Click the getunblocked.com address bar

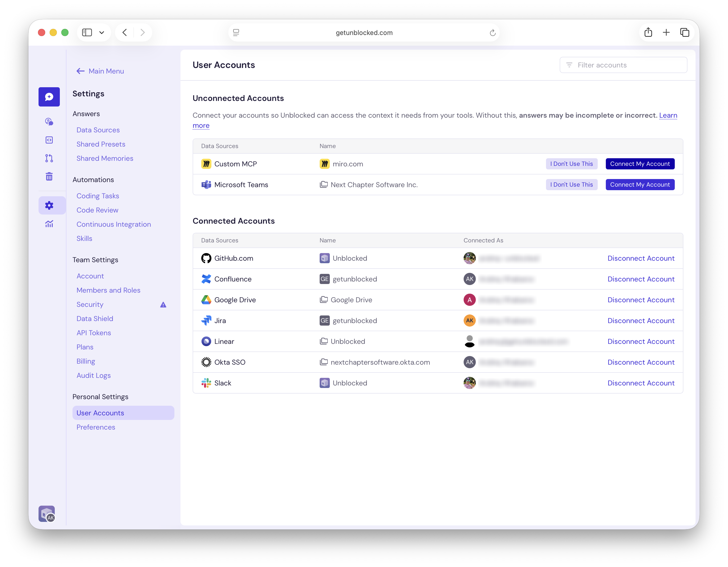(x=364, y=33)
